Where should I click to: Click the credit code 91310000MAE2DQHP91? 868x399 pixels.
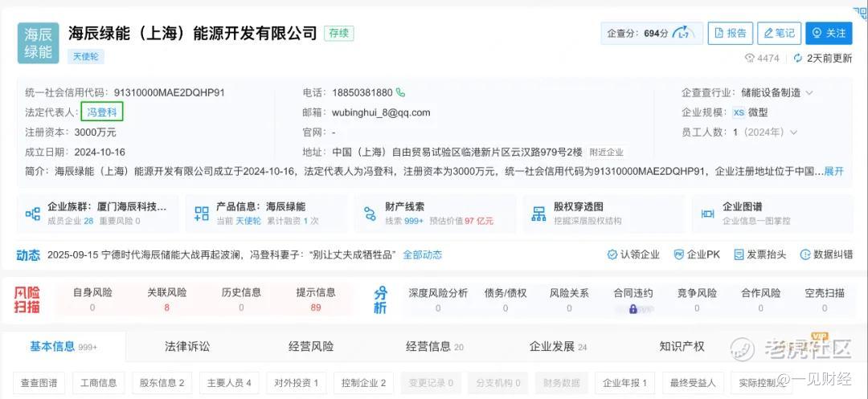[x=170, y=93]
